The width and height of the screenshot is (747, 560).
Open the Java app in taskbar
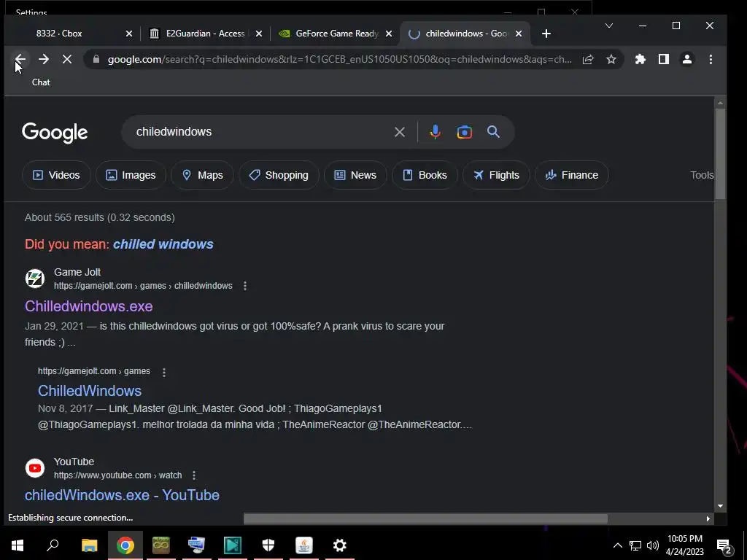[304, 545]
